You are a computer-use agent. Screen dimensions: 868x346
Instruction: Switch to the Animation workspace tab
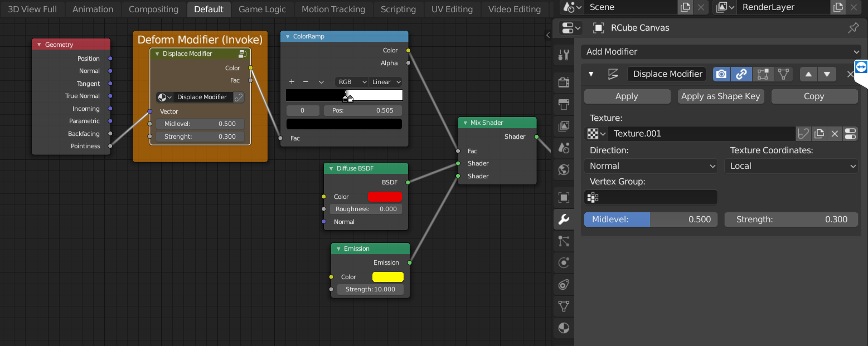tap(93, 9)
